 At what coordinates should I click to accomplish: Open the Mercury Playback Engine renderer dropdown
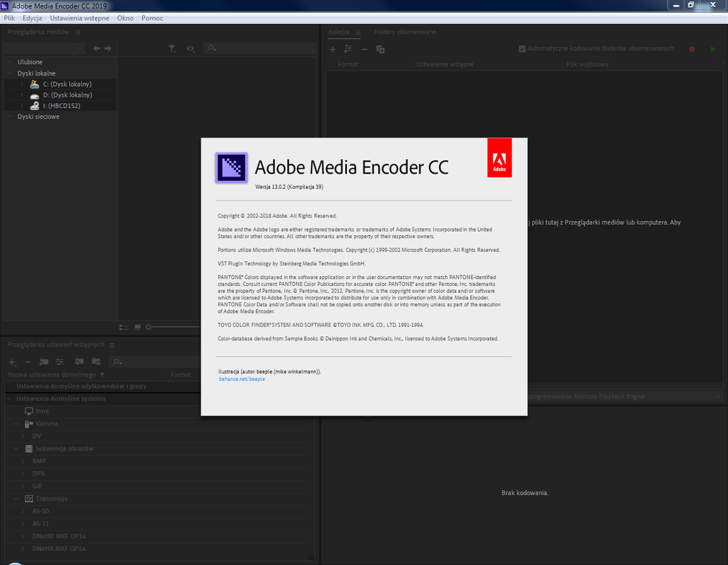[x=625, y=396]
